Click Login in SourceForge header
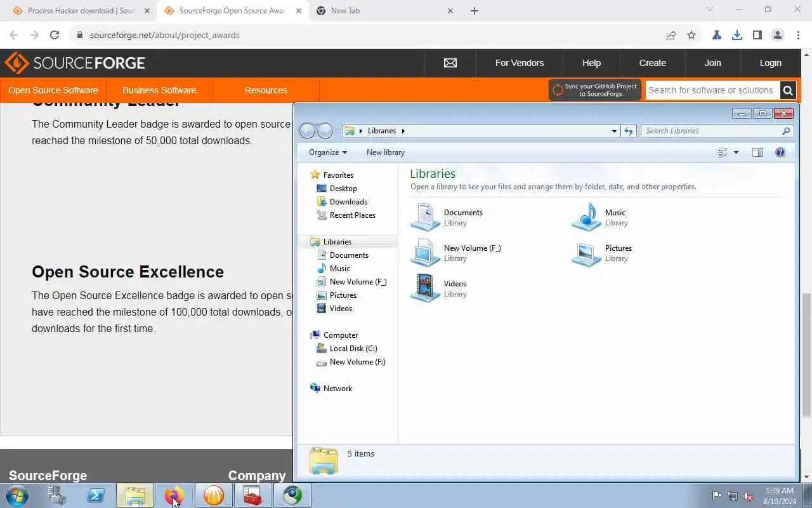The height and width of the screenshot is (508, 812). click(770, 63)
